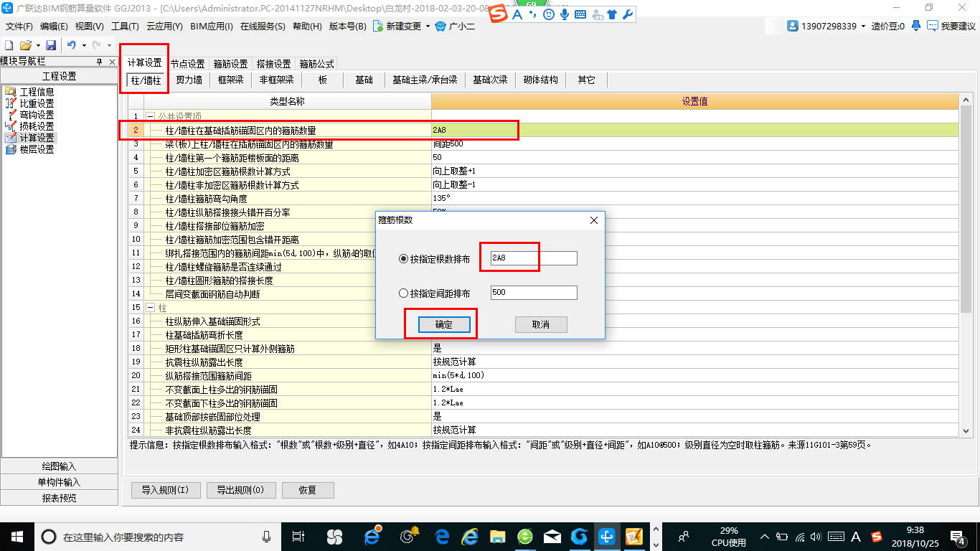Open the 工具(T) menu
This screenshot has width=980, height=551.
click(x=125, y=27)
